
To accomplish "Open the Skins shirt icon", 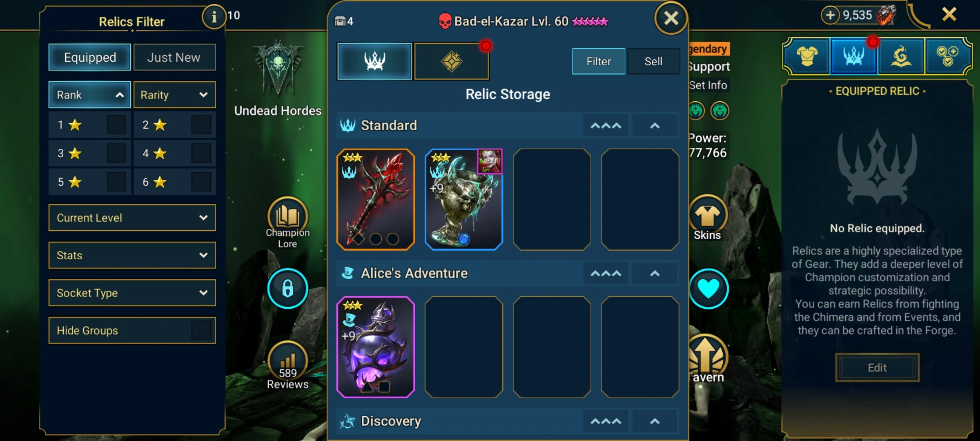I will point(708,215).
